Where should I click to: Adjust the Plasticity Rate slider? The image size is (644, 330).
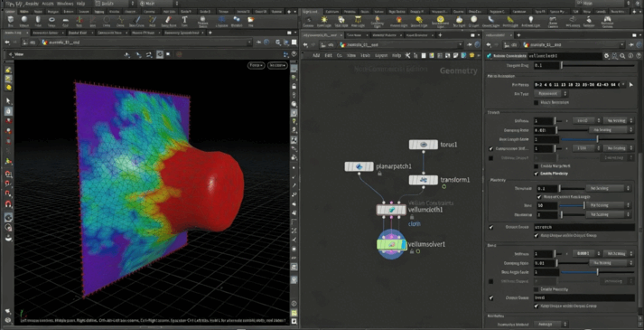point(572,205)
